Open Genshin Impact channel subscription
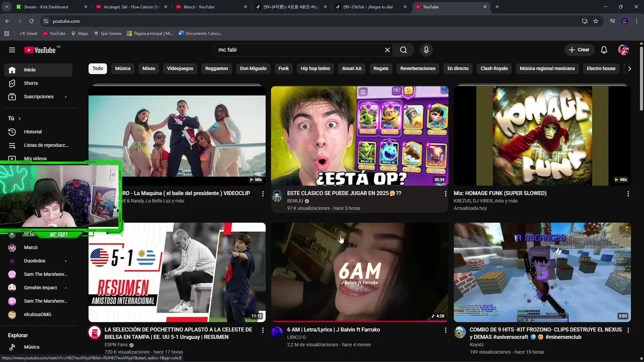Image resolution: width=644 pixels, height=362 pixels. (38, 288)
